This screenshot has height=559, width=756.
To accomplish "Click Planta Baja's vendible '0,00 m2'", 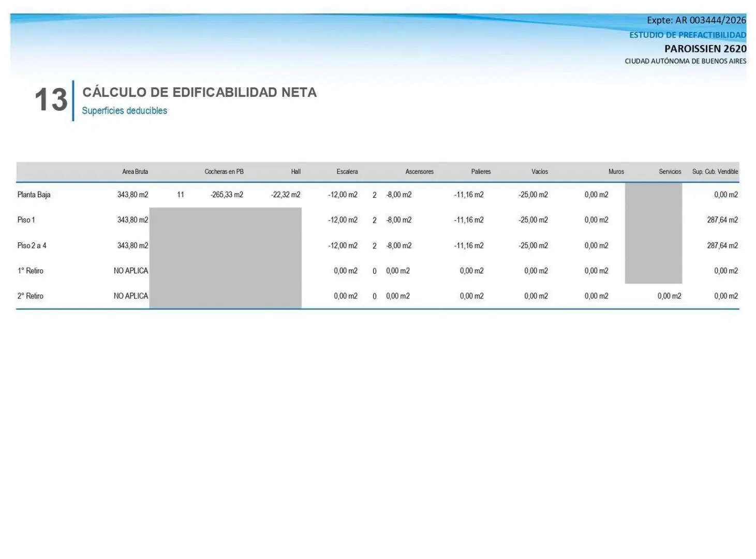I will 727,195.
